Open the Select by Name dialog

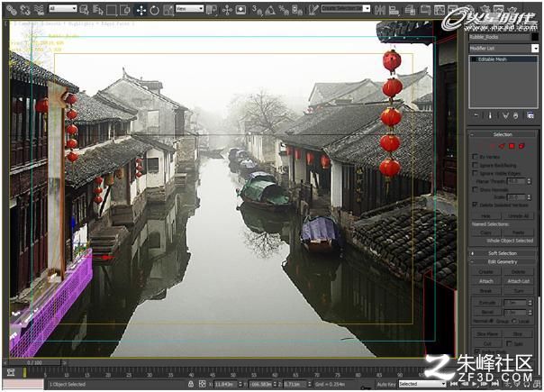[x=98, y=10]
